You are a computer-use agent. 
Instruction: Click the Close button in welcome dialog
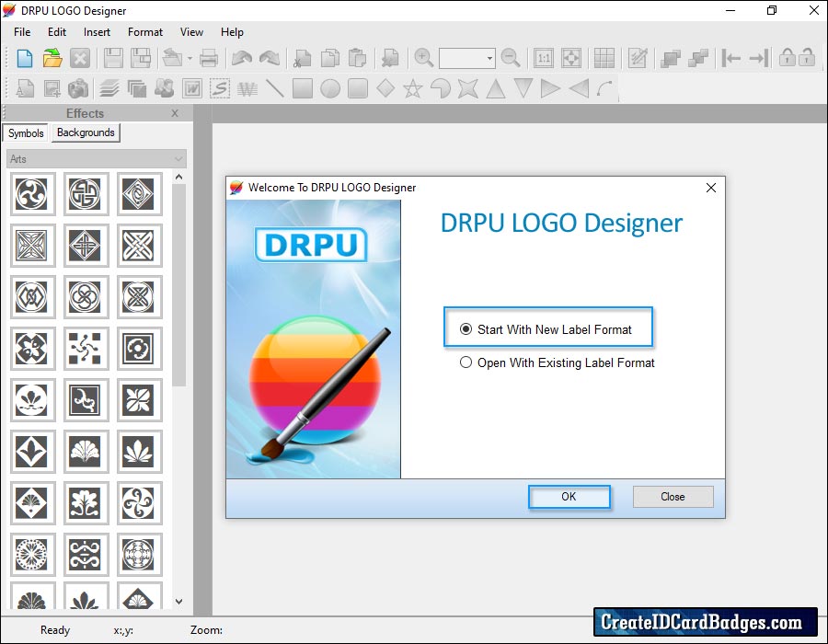(673, 497)
